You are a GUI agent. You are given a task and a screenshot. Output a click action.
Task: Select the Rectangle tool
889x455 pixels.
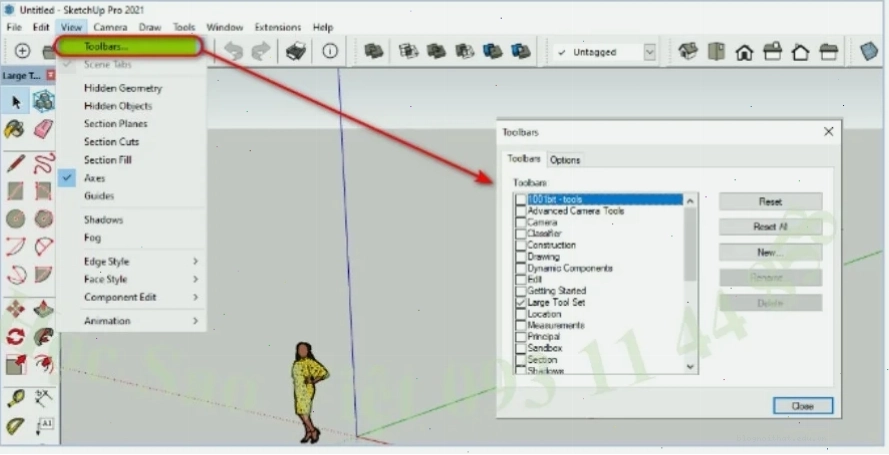click(15, 192)
